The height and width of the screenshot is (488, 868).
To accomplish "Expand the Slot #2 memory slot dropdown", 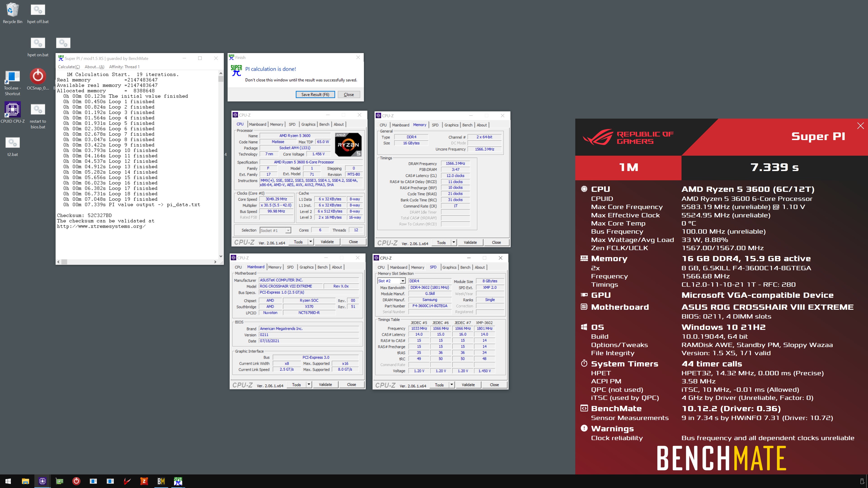I will [x=403, y=281].
